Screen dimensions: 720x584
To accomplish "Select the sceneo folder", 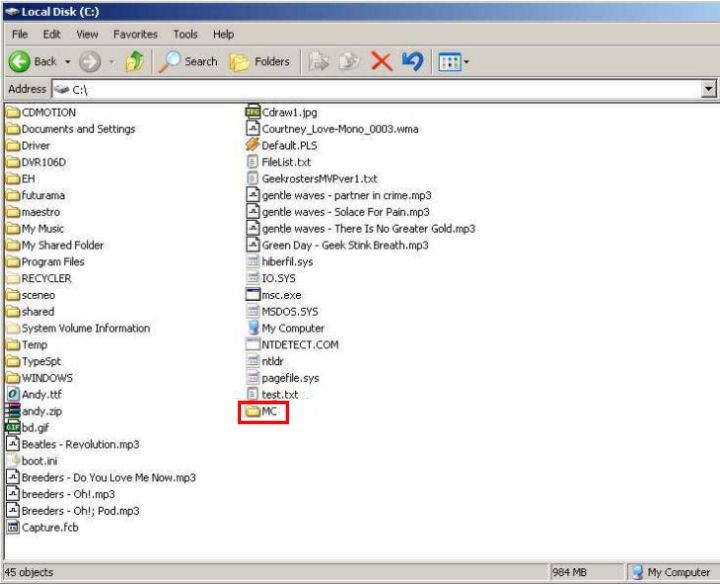I will [x=30, y=295].
